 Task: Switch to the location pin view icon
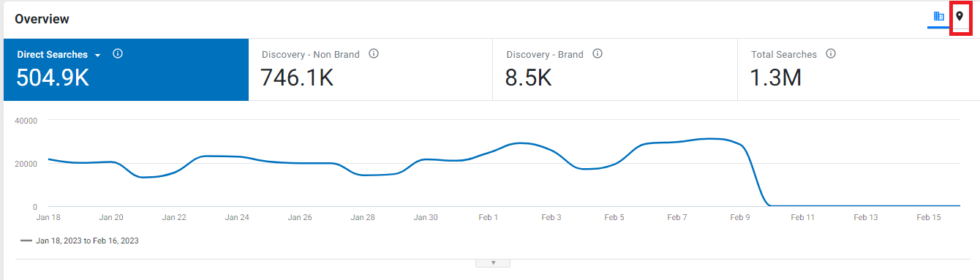(960, 17)
